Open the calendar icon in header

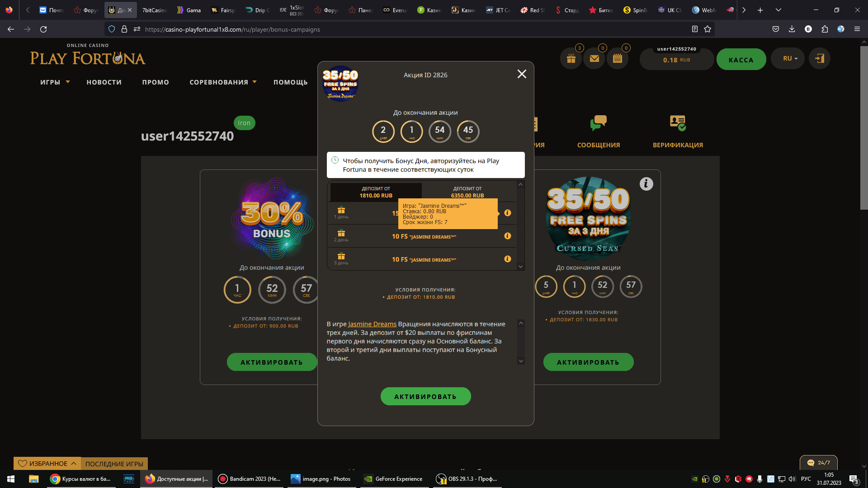tap(618, 59)
